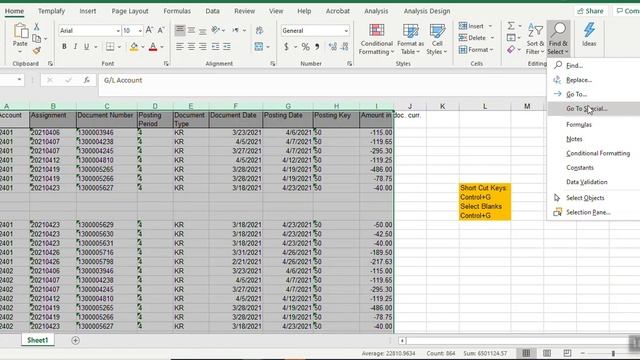Click the Format Painter brush icon

[37, 50]
